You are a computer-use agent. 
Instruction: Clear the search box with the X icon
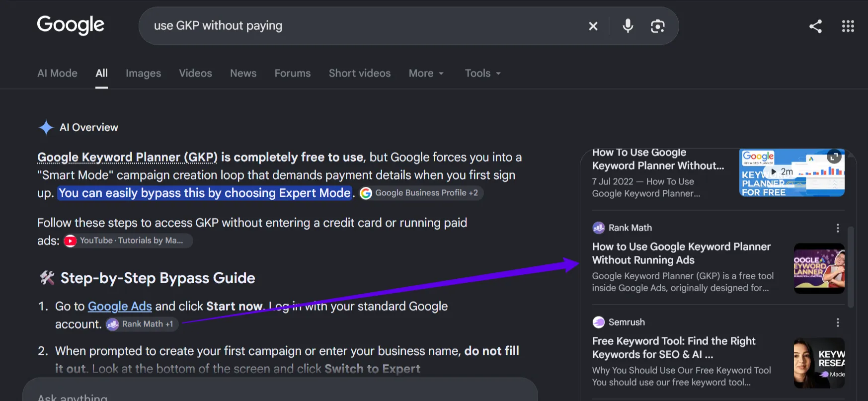(593, 26)
